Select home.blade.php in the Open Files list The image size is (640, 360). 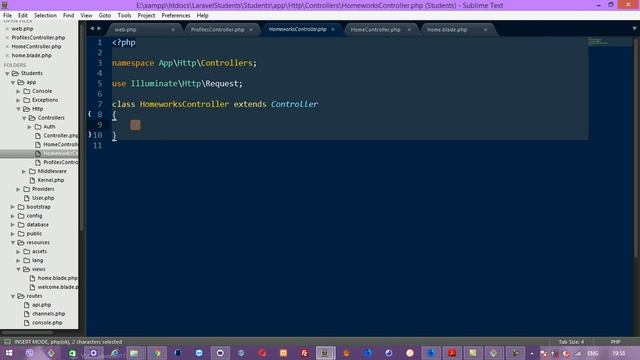[31, 56]
